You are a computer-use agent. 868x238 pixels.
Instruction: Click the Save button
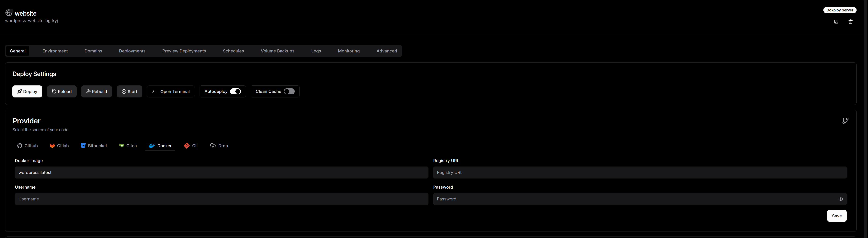coord(837,216)
